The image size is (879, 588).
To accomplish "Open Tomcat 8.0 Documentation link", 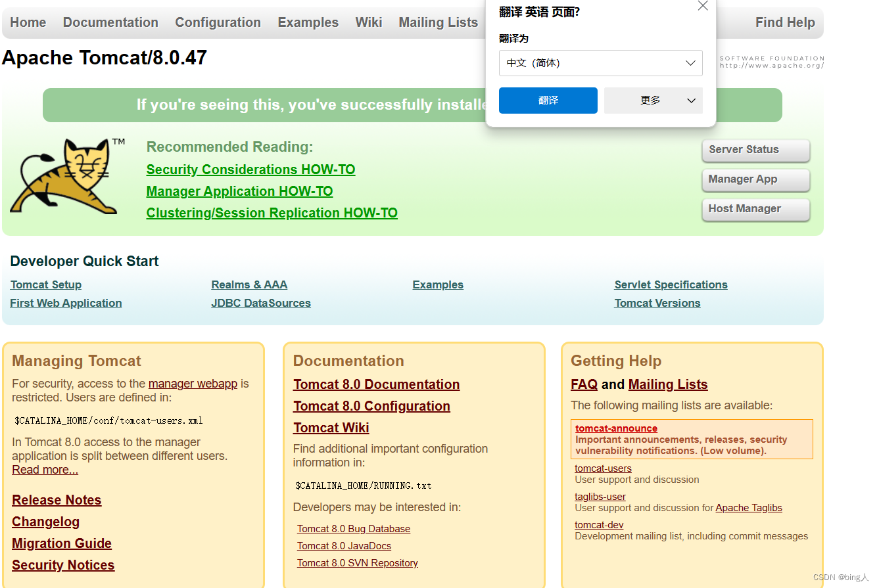I will tap(377, 384).
